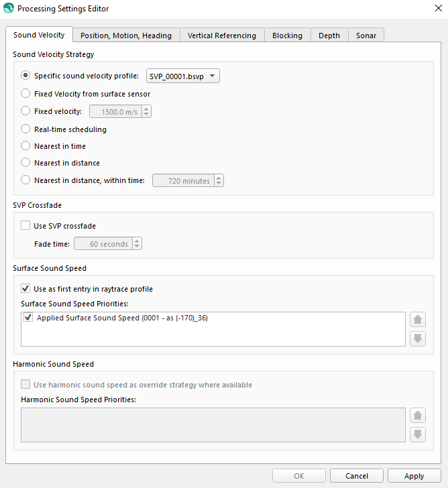Open the Vertical Referencing tab
The height and width of the screenshot is (488, 448).
pyautogui.click(x=221, y=36)
